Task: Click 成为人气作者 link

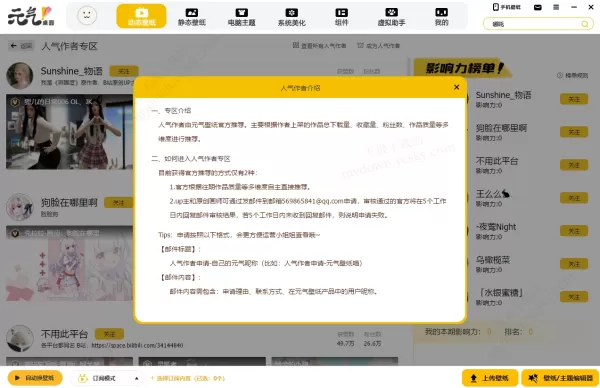Action: tap(378, 46)
